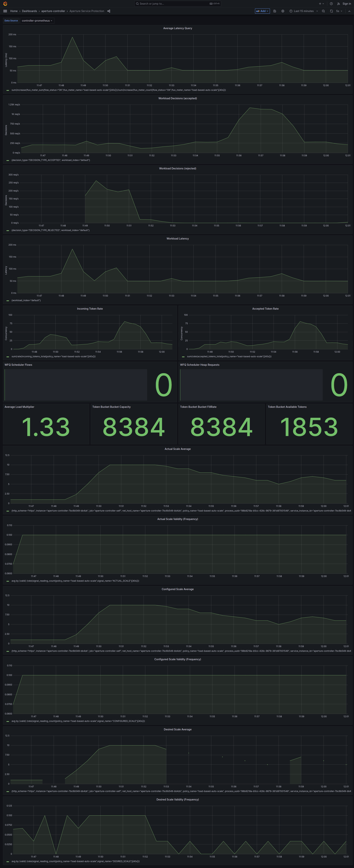Image resolution: width=354 pixels, height=868 pixels.
Task: Open the news feed icon
Action: tap(339, 4)
